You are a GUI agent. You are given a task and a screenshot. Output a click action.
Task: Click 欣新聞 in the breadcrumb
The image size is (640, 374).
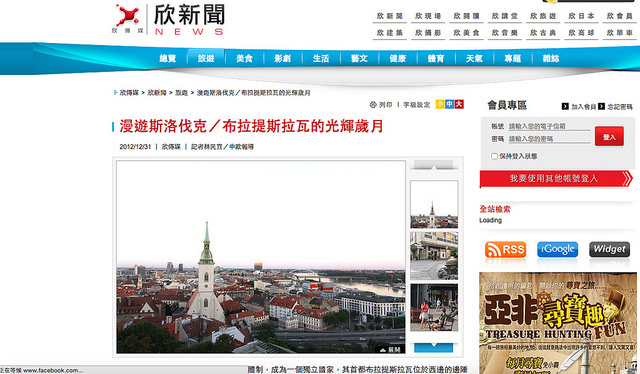[x=157, y=93]
